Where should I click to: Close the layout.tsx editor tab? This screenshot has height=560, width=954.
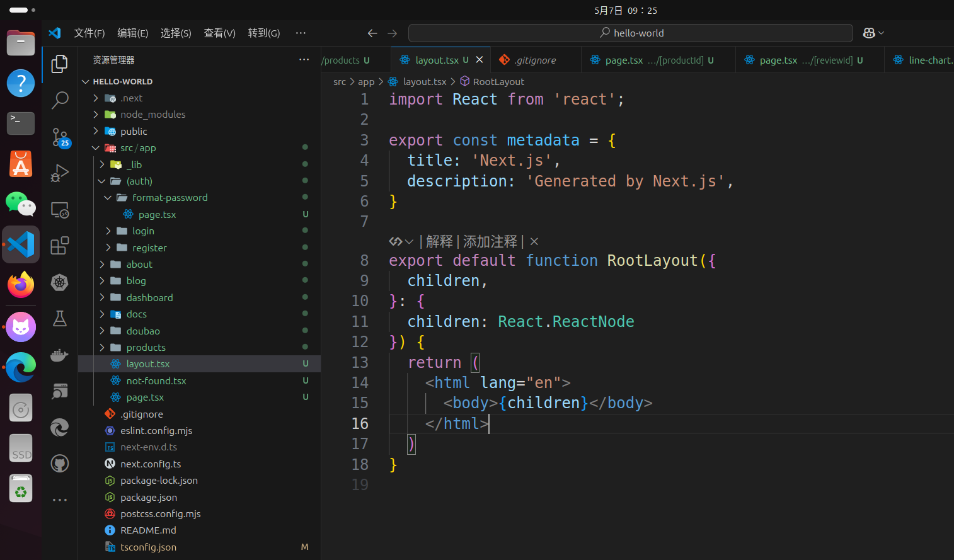click(480, 60)
